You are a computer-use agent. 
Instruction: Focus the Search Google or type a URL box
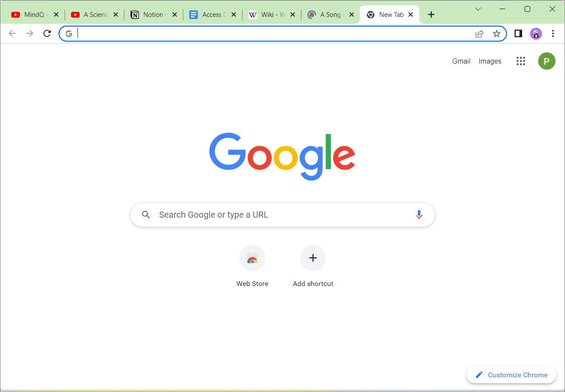coord(283,215)
